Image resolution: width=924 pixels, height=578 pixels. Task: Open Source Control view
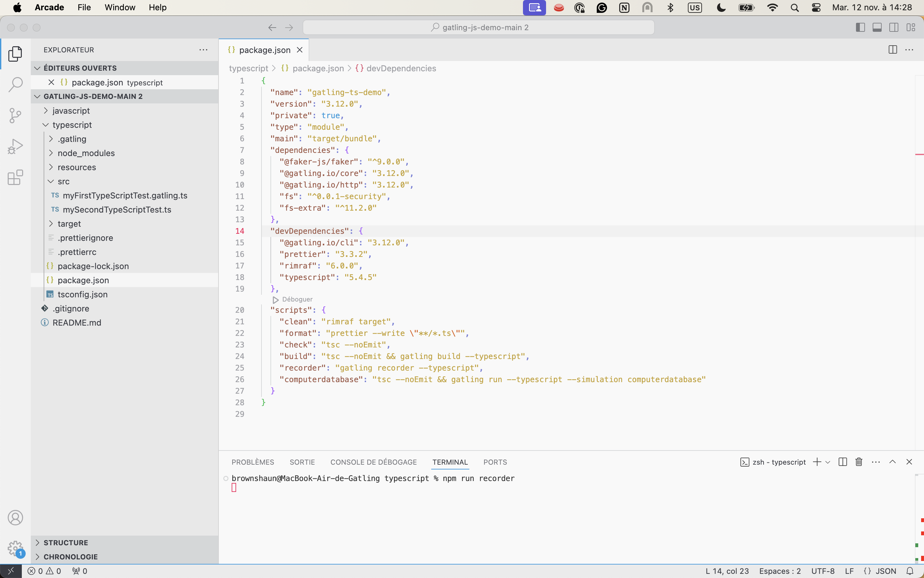pos(15,116)
